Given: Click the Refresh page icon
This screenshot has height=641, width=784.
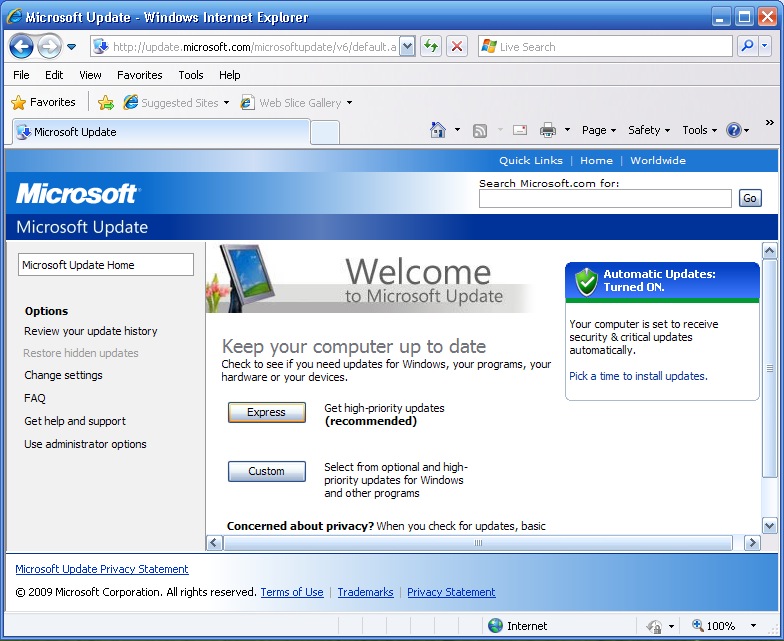Looking at the screenshot, I should coord(431,47).
